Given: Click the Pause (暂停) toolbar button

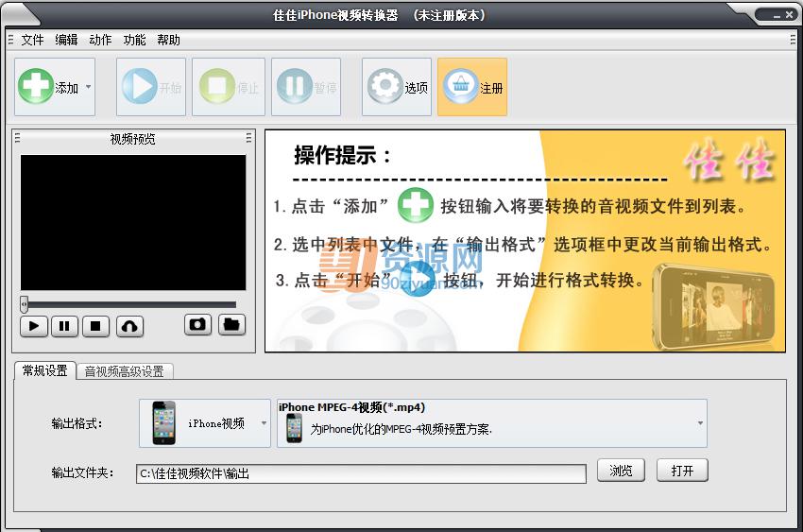Looking at the screenshot, I should [306, 87].
